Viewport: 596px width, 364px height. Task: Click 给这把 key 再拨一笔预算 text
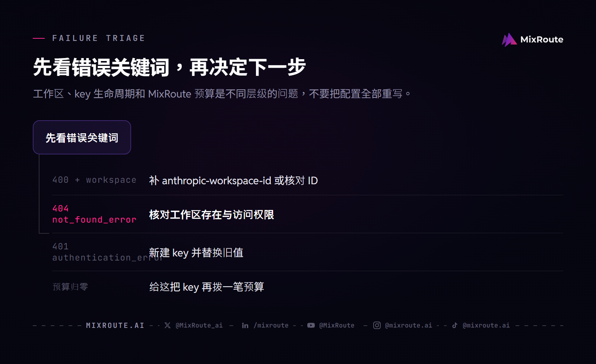207,287
